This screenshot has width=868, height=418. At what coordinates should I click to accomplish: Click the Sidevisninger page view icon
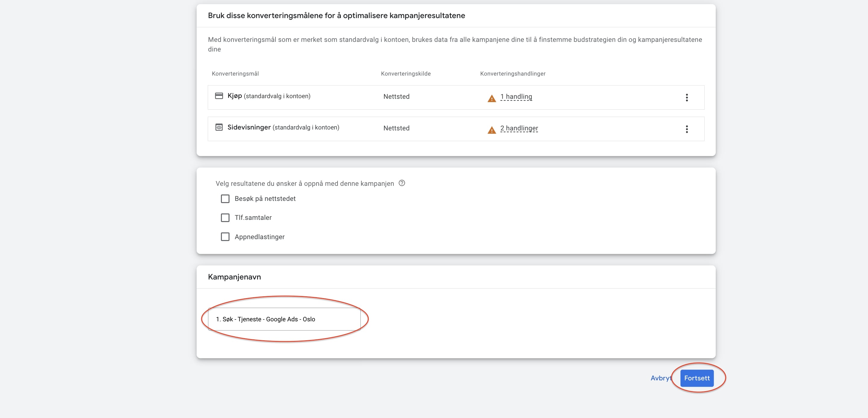click(x=219, y=127)
